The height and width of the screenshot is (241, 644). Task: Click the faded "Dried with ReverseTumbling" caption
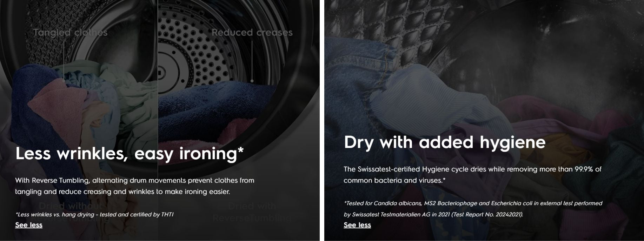point(252,212)
